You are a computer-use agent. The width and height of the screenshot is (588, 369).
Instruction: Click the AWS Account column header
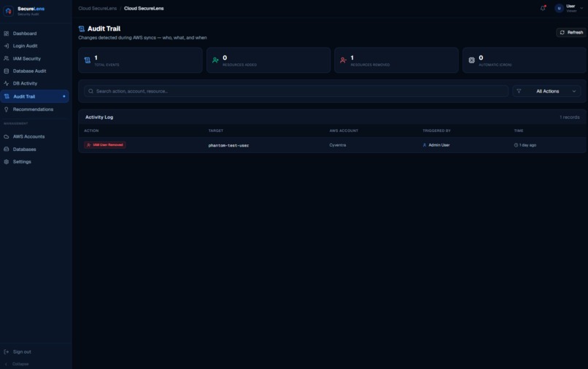344,131
